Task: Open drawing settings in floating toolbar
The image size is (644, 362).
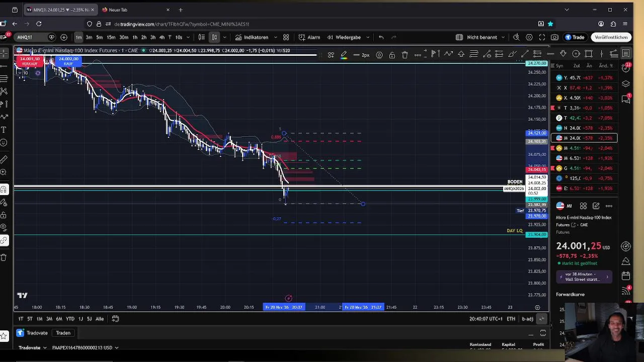Action: click(379, 55)
